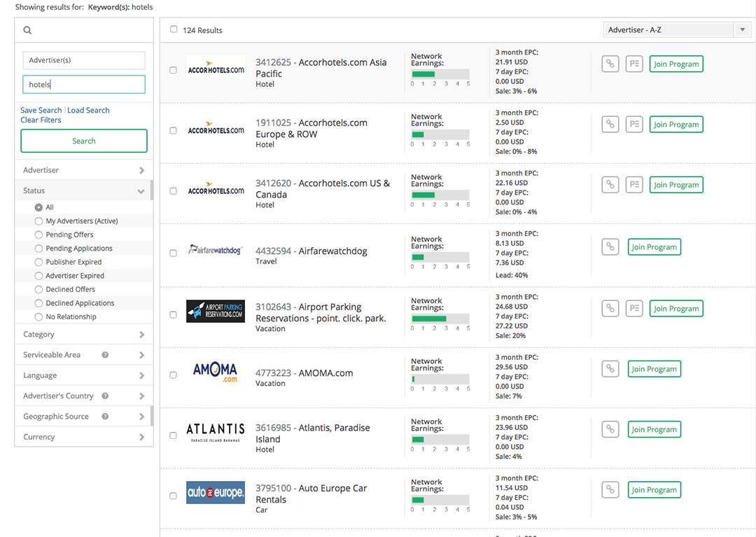Click the get links icon for AMOMA.com

(x=610, y=369)
